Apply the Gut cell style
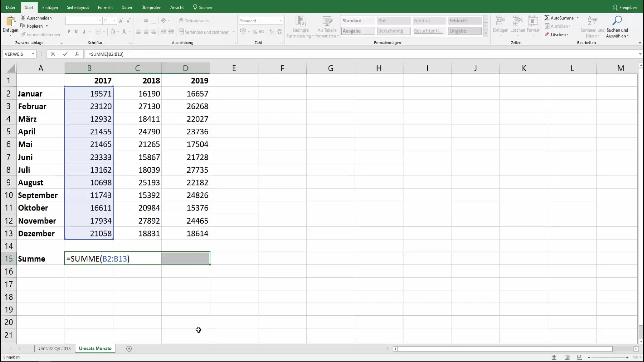The height and width of the screenshot is (362, 644). [394, 21]
